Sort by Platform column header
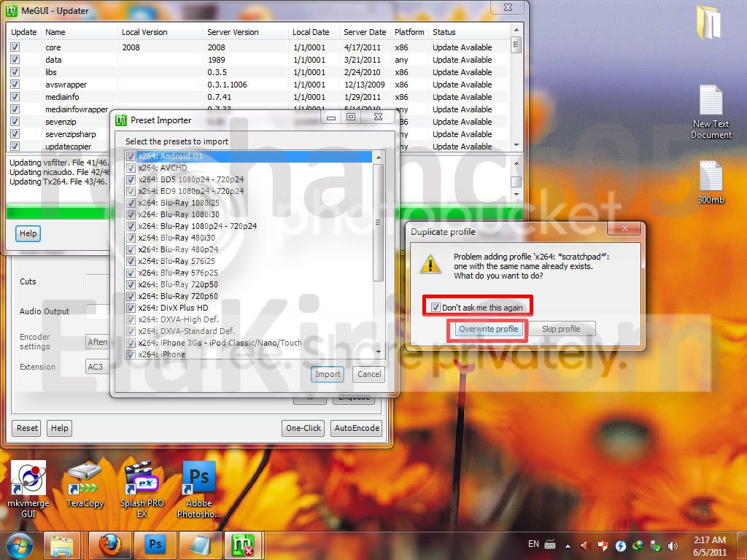The height and width of the screenshot is (560, 747). click(x=409, y=32)
